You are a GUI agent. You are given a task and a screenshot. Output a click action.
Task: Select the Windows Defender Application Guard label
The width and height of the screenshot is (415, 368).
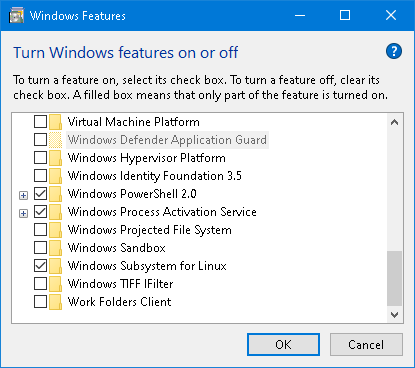(x=167, y=140)
